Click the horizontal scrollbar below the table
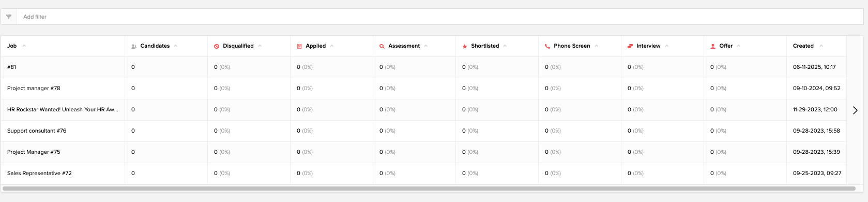The height and width of the screenshot is (202, 868). click(429, 189)
